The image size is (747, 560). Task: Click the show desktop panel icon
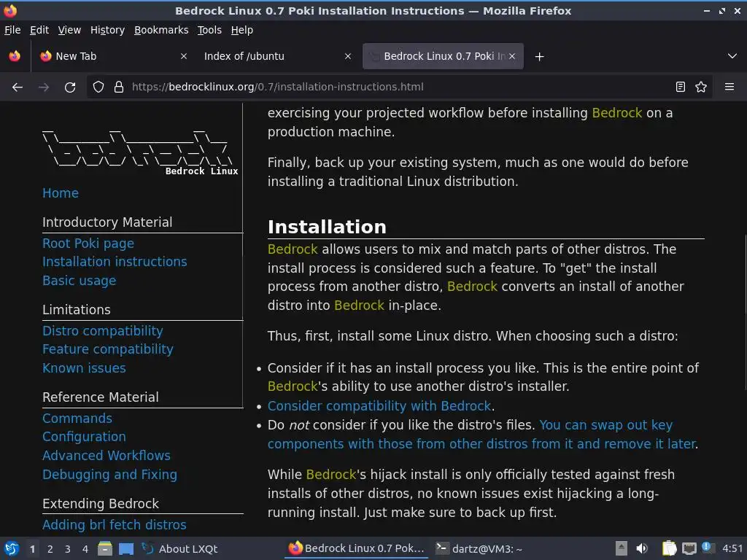coord(126,549)
